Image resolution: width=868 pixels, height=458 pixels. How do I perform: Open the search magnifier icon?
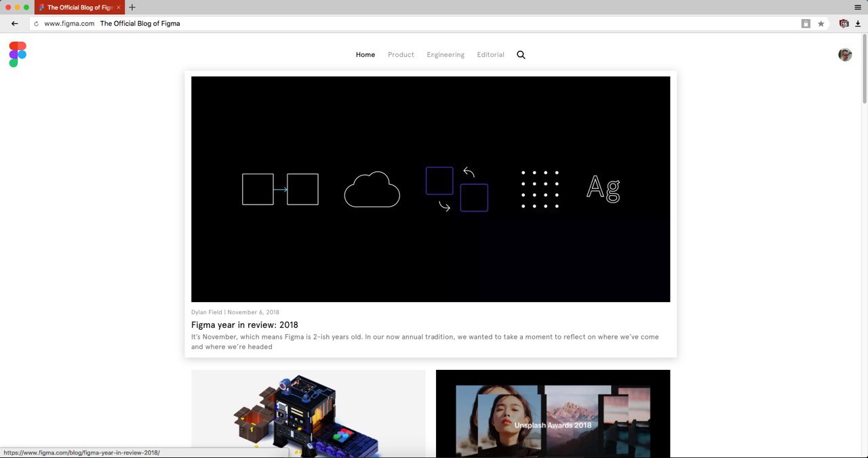pyautogui.click(x=521, y=55)
